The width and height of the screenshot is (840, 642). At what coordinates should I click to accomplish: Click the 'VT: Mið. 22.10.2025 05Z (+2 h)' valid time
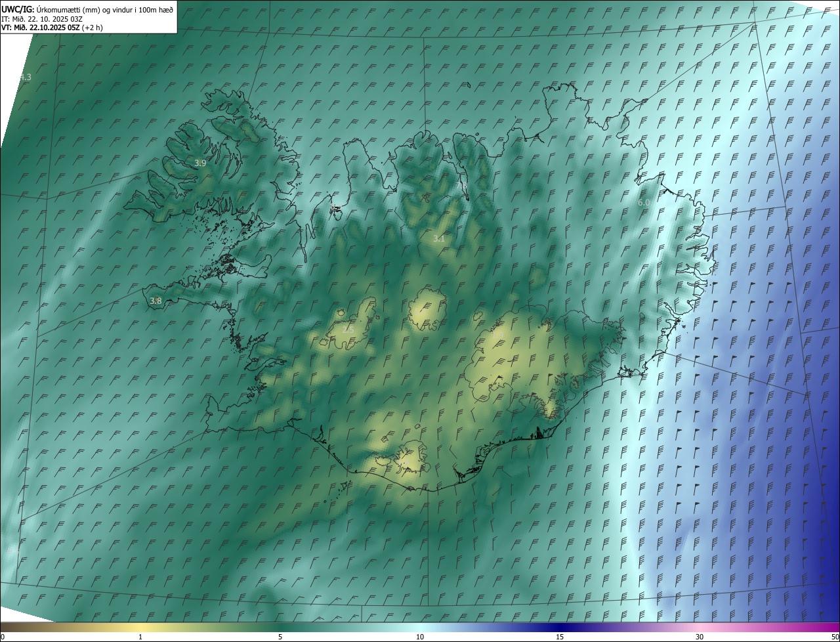click(x=52, y=28)
